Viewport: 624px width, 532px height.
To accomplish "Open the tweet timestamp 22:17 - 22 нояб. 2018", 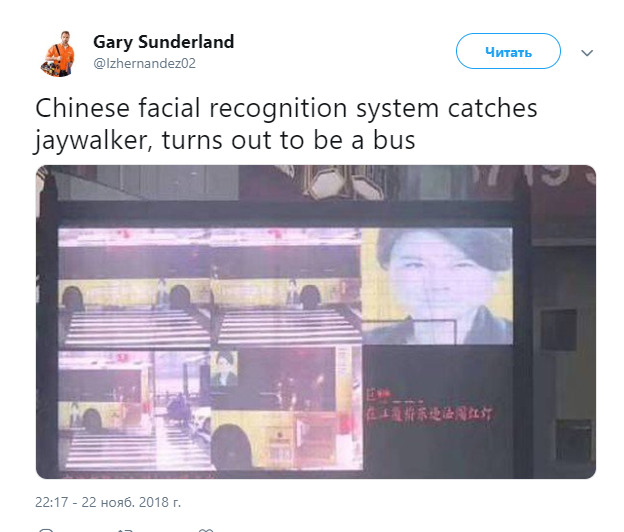I will point(108,502).
